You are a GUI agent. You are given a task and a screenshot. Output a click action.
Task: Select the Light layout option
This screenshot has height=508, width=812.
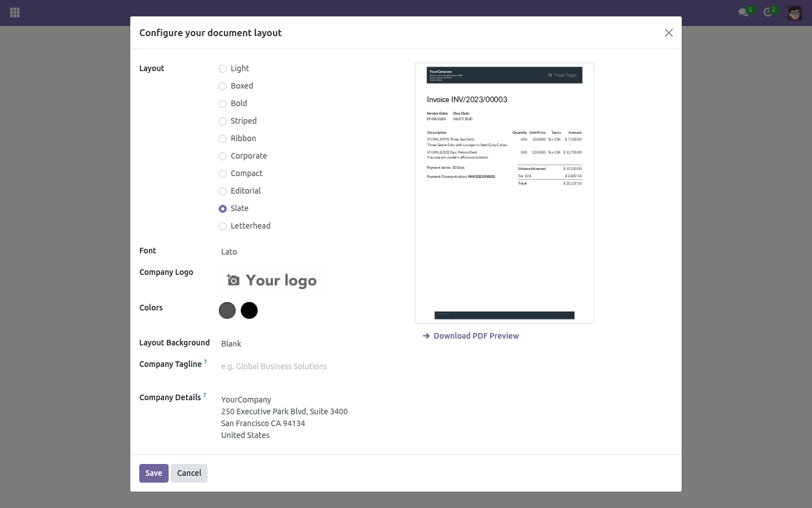223,69
